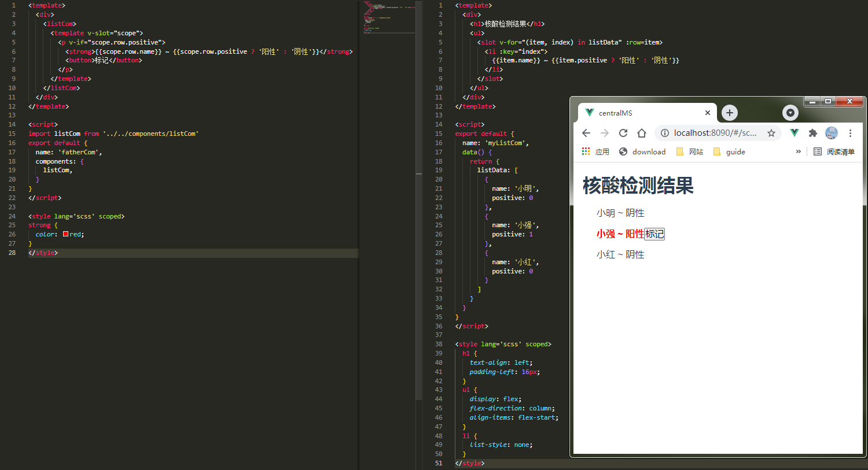Viewport: 868px width, 470px height.
Task: Open the Chrome three-dot menu
Action: pyautogui.click(x=850, y=133)
